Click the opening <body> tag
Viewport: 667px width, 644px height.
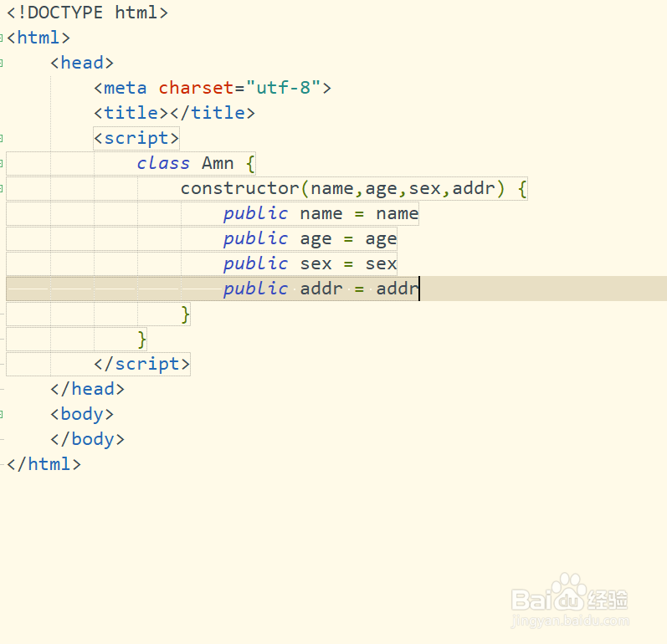[82, 415]
